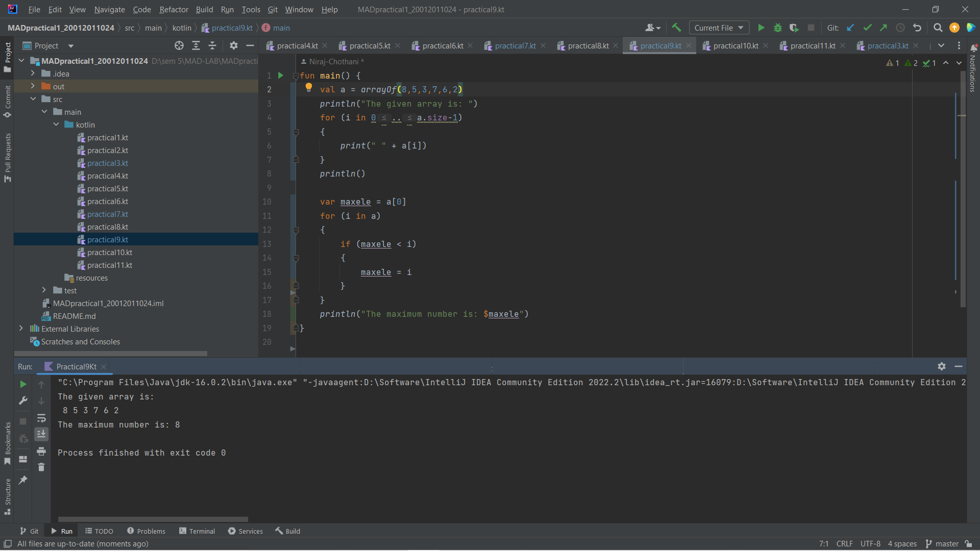
Task: Expand the External Libraries tree node
Action: click(21, 329)
